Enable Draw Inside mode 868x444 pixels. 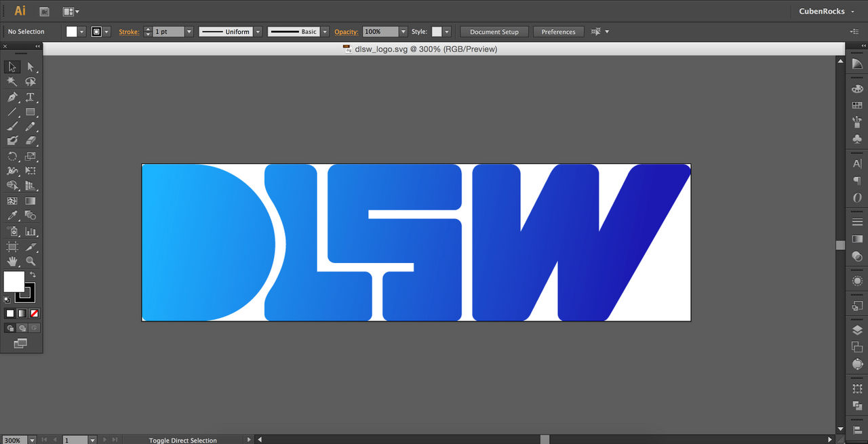pos(35,328)
